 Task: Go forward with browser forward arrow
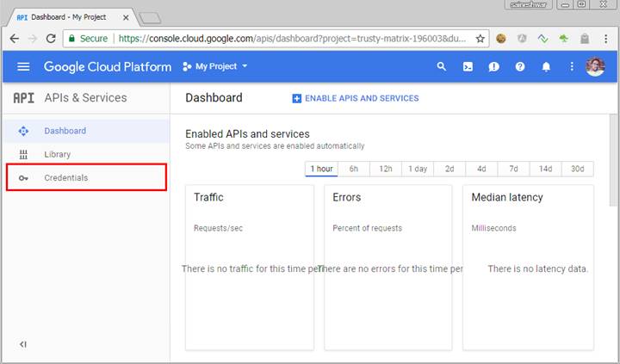coord(33,39)
